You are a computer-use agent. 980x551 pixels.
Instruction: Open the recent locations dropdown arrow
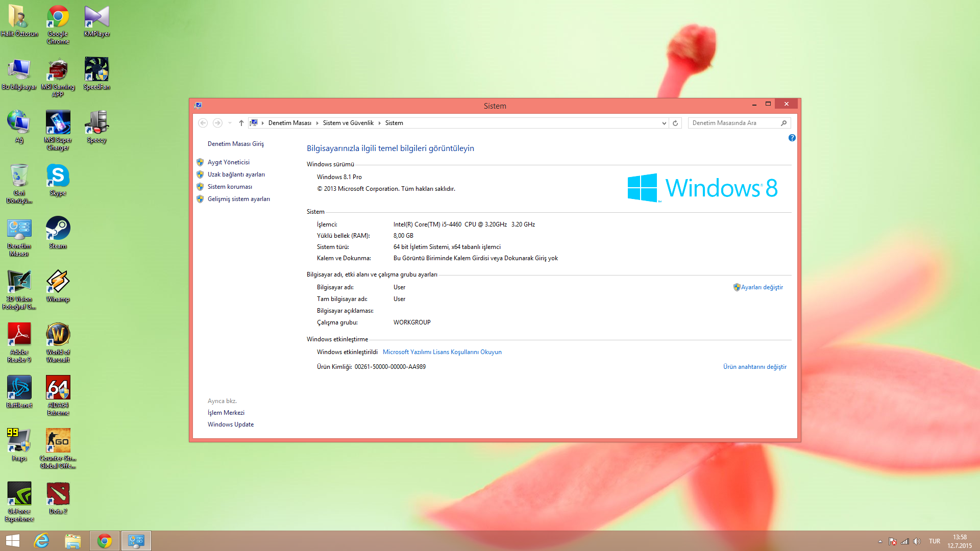point(230,123)
